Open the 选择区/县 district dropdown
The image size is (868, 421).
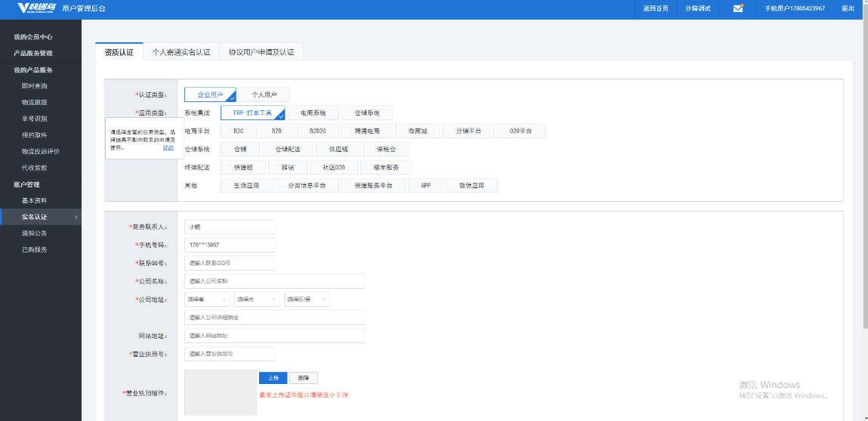tap(306, 299)
